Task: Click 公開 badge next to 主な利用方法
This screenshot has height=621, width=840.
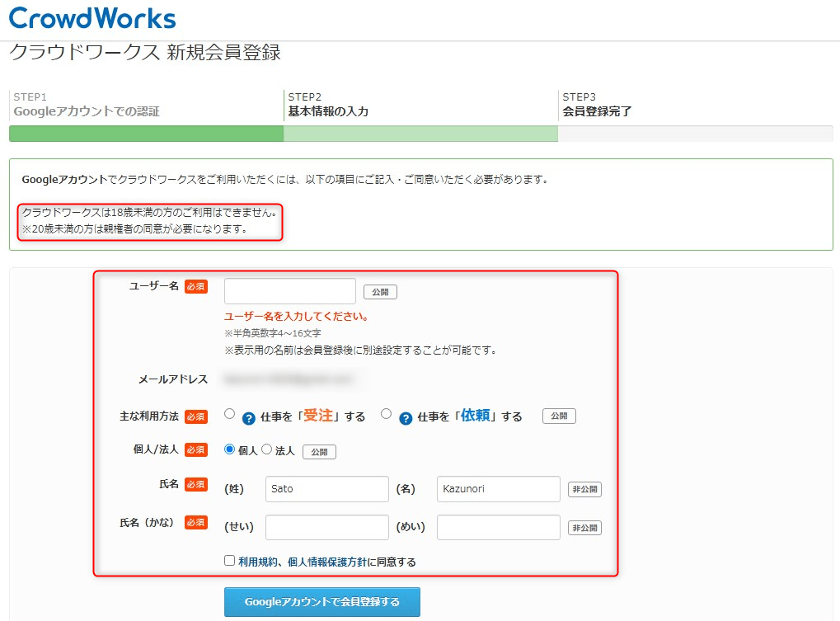Action: tap(559, 416)
